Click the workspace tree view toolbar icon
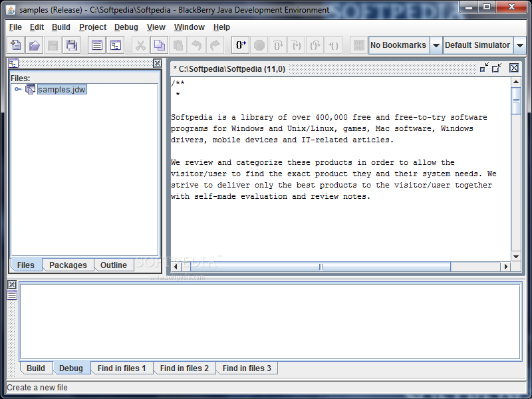The image size is (532, 399). point(115,45)
